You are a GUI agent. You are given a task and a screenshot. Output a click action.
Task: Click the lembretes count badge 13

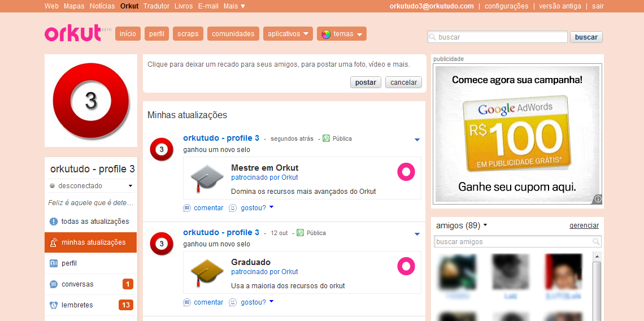[126, 305]
